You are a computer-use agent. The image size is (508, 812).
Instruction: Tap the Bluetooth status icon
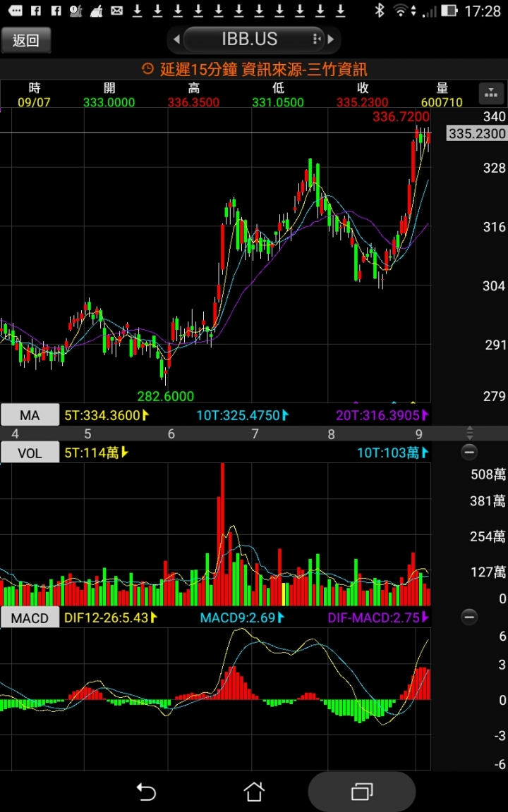[x=380, y=10]
